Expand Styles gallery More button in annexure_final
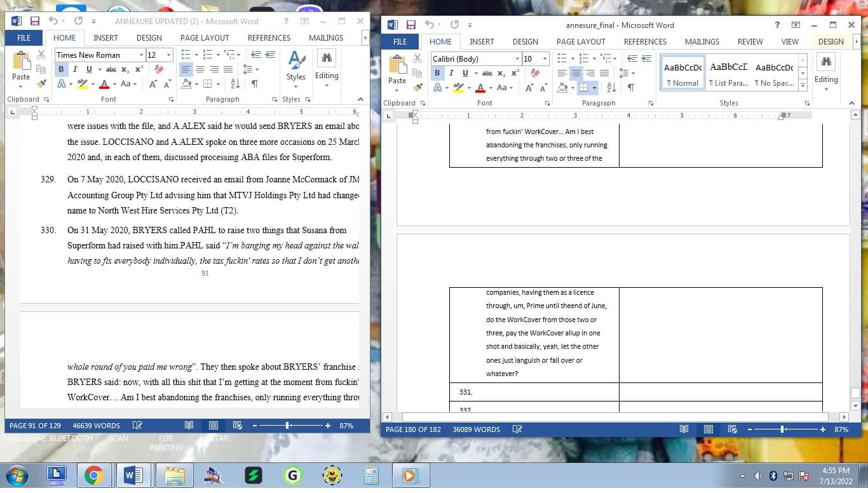Image resolution: width=868 pixels, height=493 pixels. point(803,85)
